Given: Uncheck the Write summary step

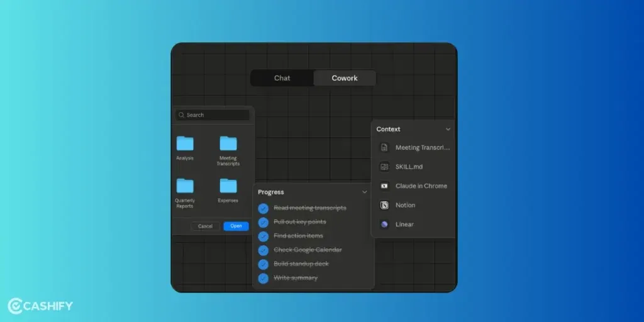Looking at the screenshot, I should (264, 279).
